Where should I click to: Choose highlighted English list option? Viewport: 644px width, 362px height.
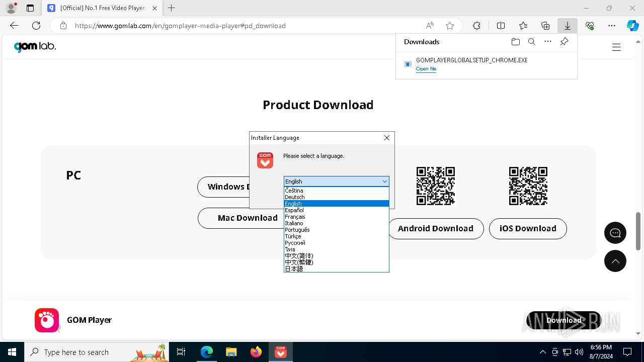[x=336, y=204]
